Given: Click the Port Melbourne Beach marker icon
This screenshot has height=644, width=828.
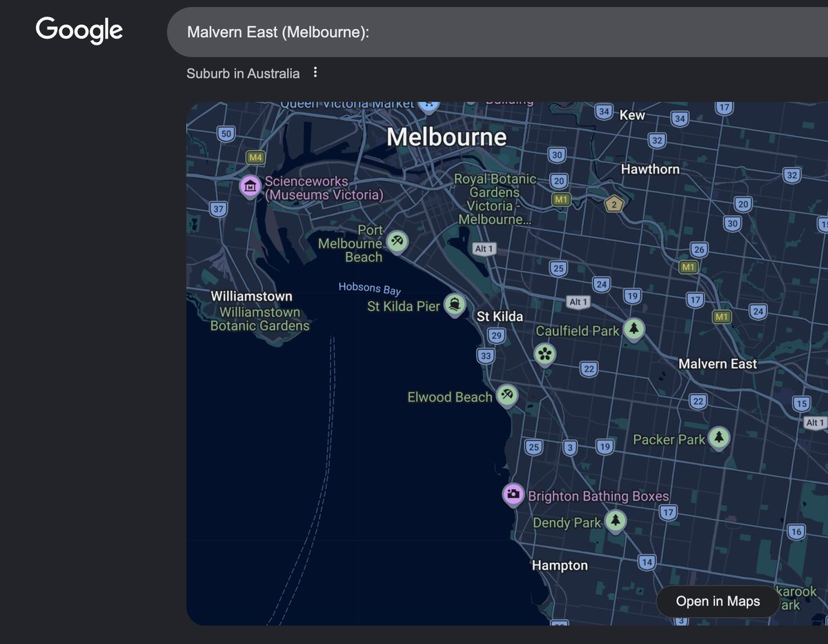Looking at the screenshot, I should click(x=397, y=242).
